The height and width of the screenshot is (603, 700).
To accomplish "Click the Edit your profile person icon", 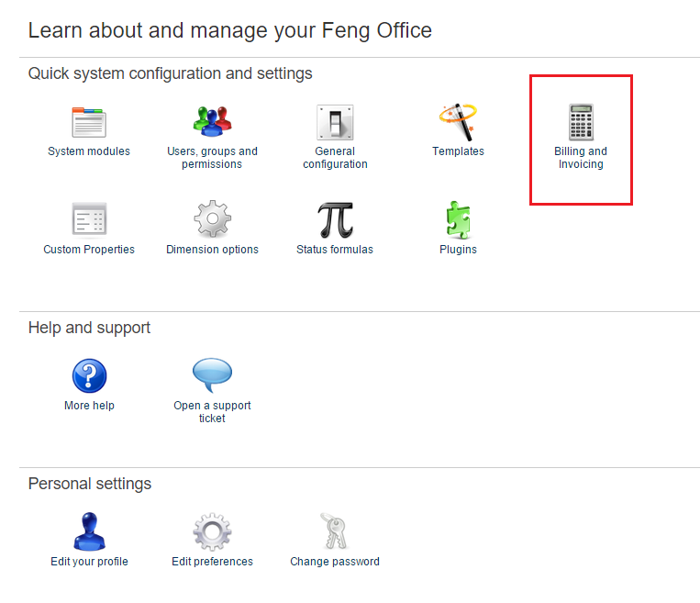I will click(89, 532).
